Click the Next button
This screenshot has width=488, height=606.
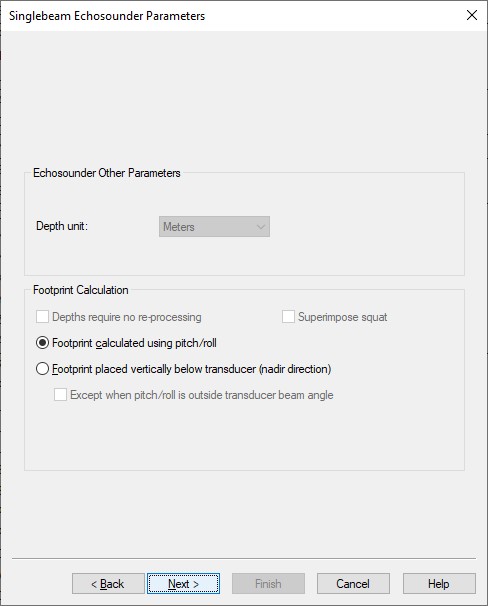coord(184,584)
